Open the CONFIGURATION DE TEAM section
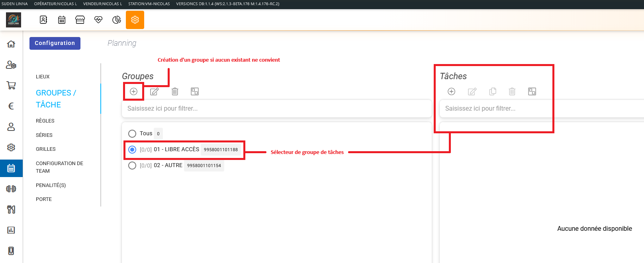 click(59, 167)
